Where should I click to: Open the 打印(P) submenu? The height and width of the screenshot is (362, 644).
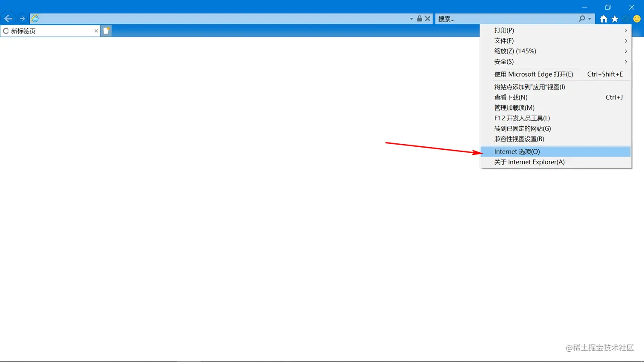[x=556, y=30]
